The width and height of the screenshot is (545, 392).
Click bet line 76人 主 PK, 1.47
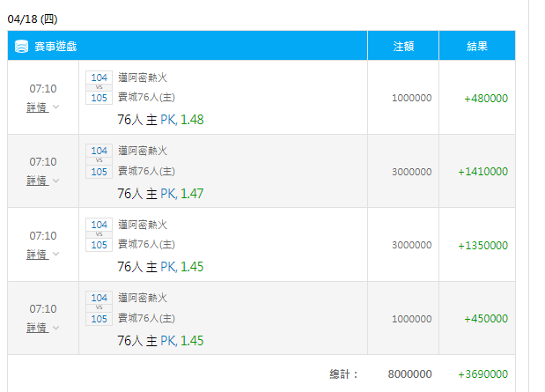[160, 194]
